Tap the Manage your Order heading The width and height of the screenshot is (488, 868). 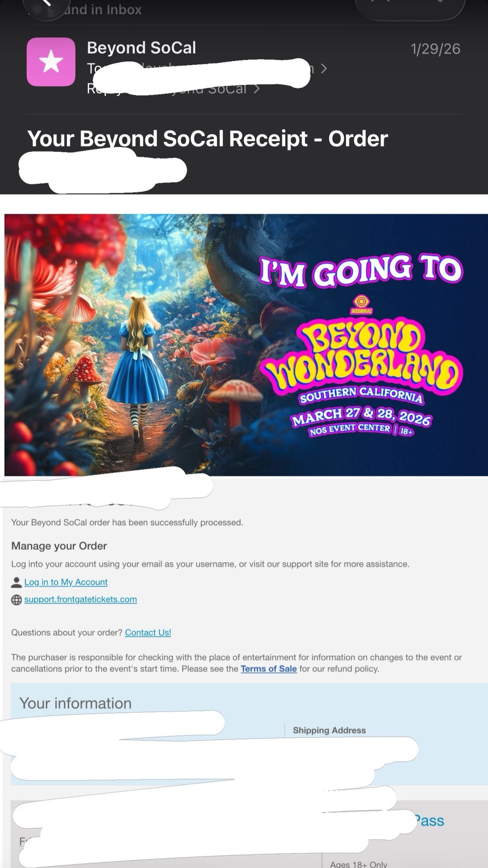coord(59,546)
